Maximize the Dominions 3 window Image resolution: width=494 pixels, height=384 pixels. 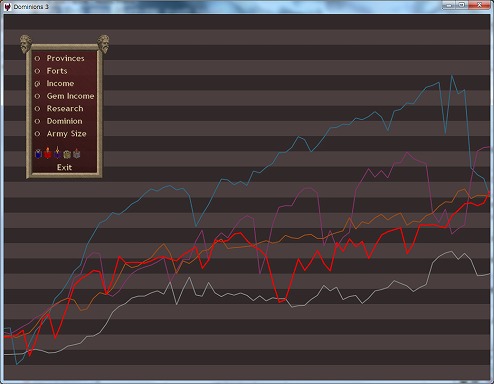coord(462,5)
